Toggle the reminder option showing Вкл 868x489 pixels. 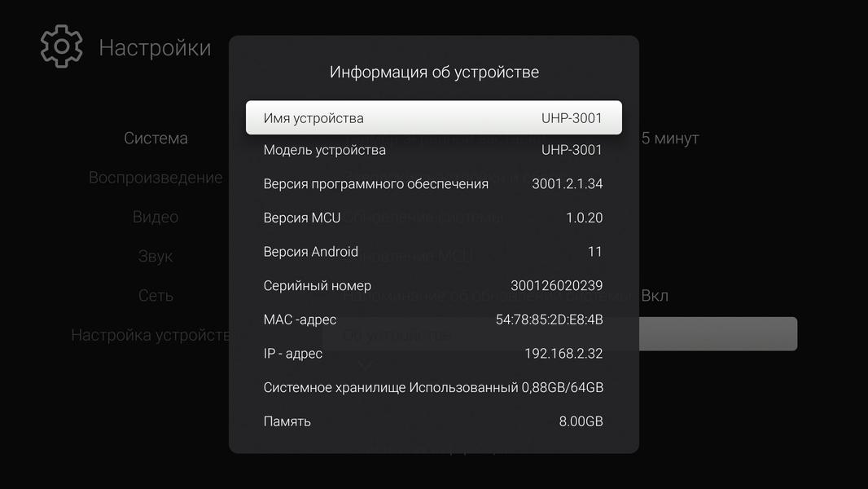click(x=655, y=296)
